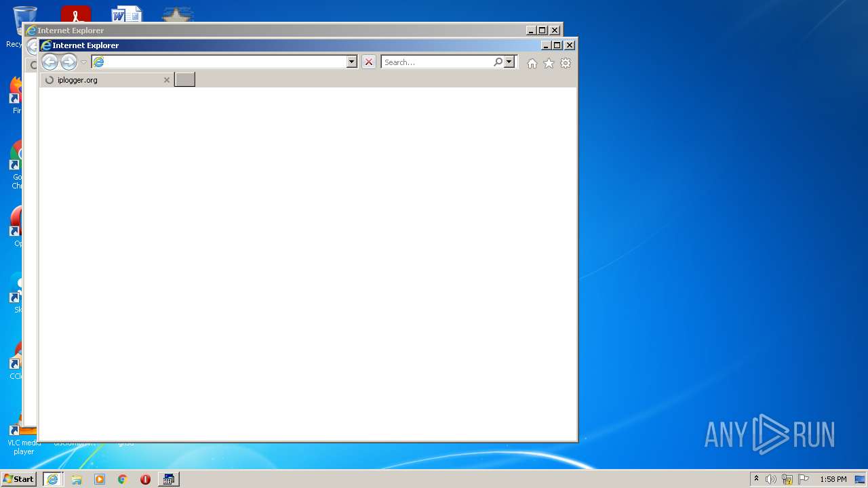Viewport: 868px width, 488px height.
Task: Open Windows Explorer from taskbar
Action: tap(77, 479)
